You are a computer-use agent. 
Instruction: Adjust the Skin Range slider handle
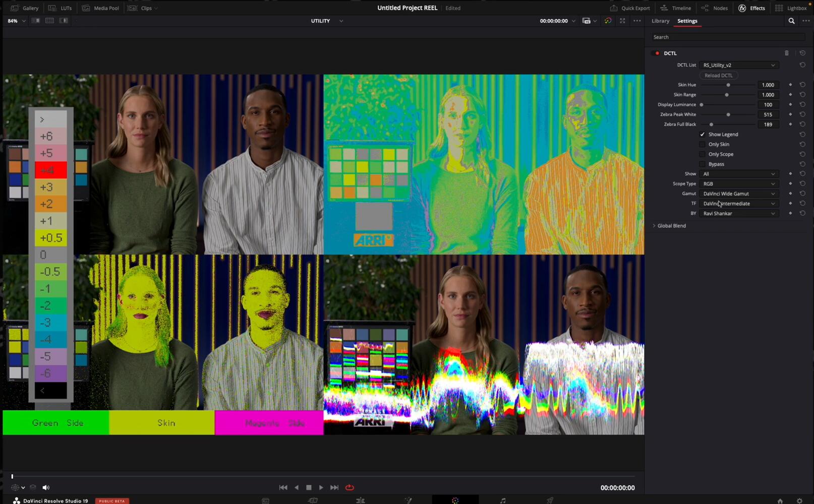(x=727, y=95)
